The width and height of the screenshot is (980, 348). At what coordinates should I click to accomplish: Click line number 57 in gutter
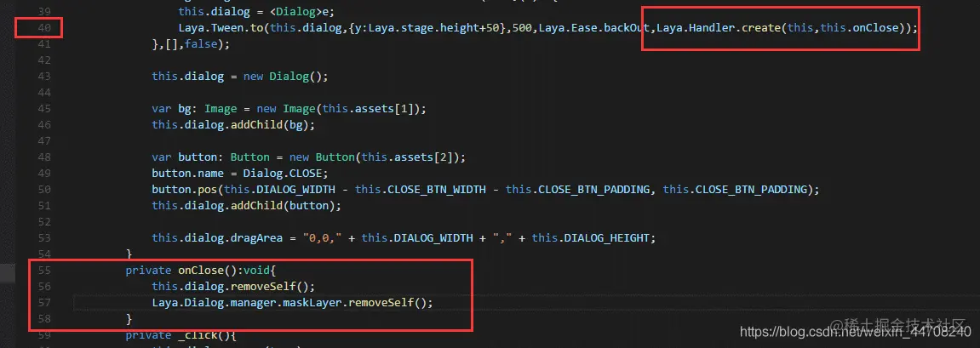coord(44,302)
